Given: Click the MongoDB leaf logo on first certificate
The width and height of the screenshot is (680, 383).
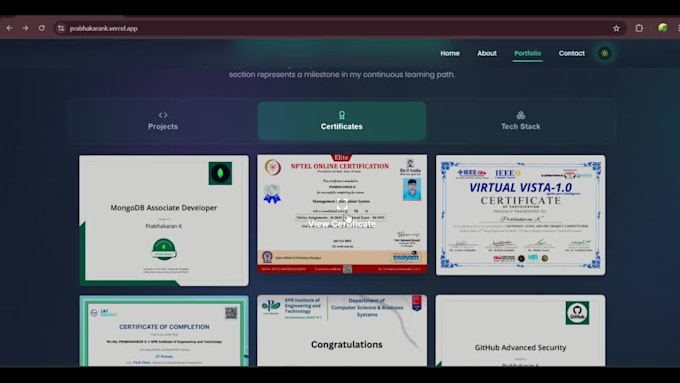Looking at the screenshot, I should click(x=220, y=173).
